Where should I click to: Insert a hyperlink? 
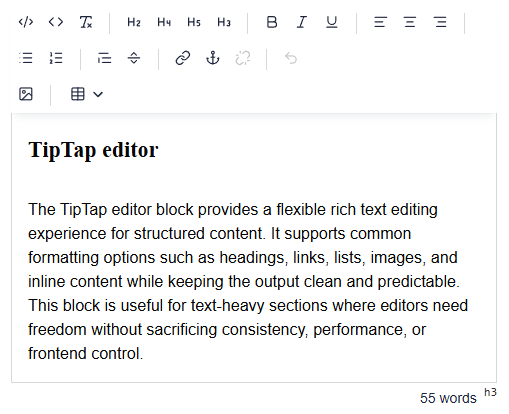point(183,58)
